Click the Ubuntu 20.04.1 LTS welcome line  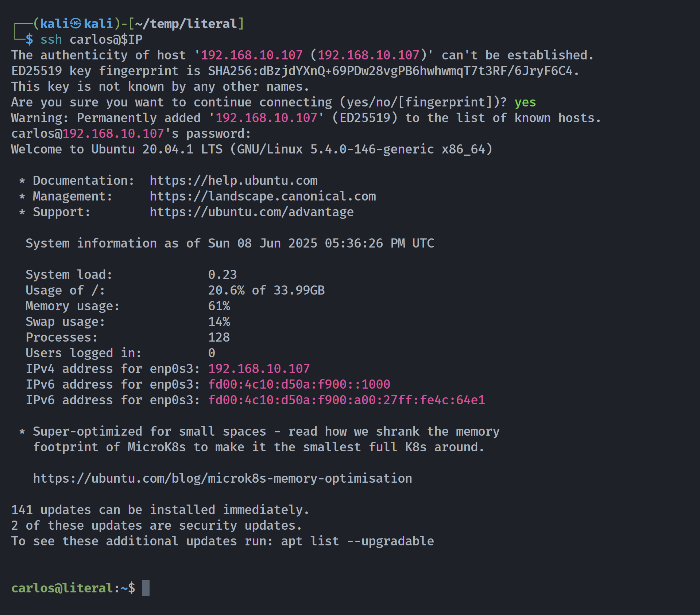252,149
